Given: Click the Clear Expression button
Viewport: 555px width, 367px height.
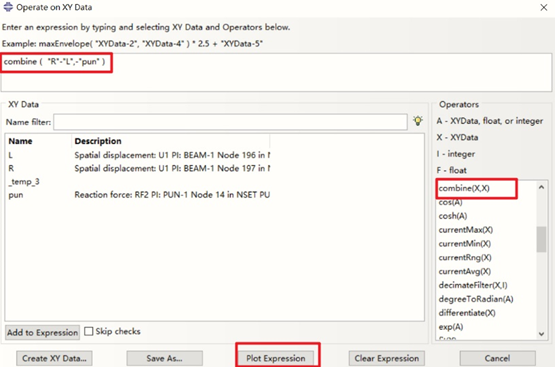Looking at the screenshot, I should click(x=387, y=359).
